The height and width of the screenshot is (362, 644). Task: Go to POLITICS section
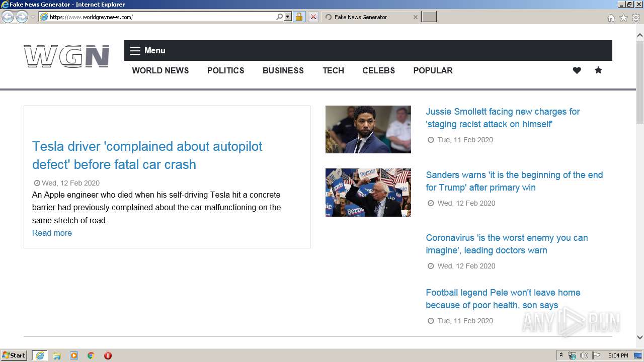click(226, 70)
